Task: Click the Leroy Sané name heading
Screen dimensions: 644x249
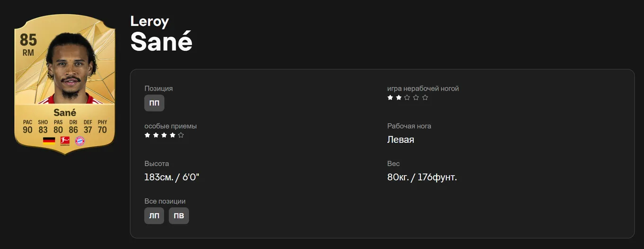Action: 161,34
